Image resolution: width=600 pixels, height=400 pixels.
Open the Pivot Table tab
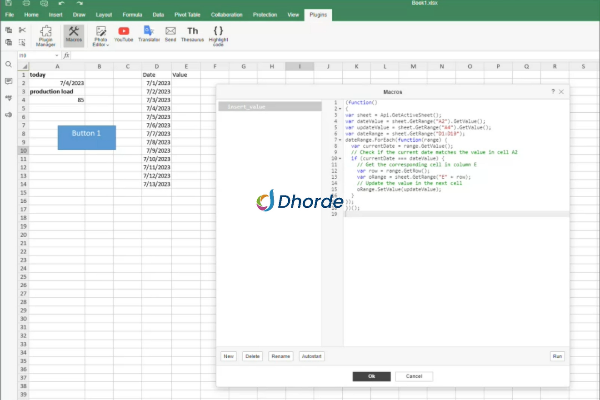pos(187,16)
